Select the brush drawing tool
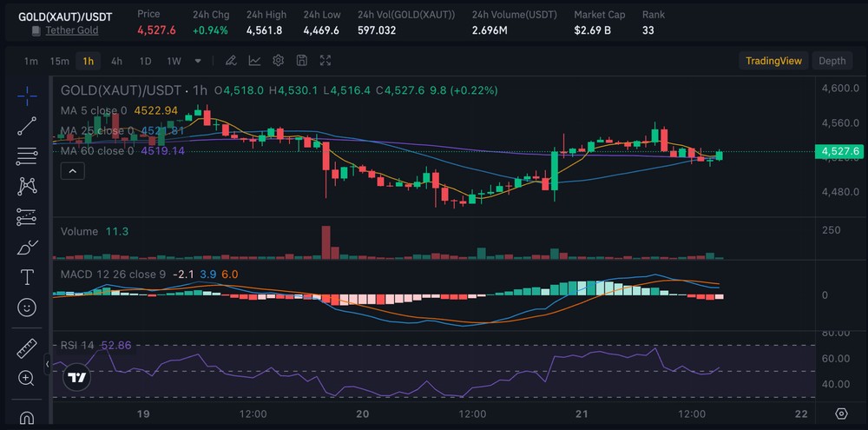The height and width of the screenshot is (430, 868). (27, 247)
